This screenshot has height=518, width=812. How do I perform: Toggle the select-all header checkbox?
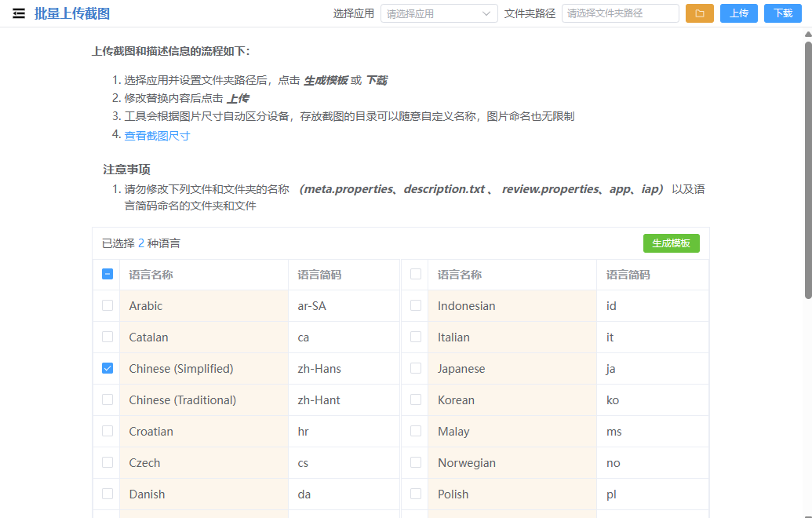tap(107, 274)
